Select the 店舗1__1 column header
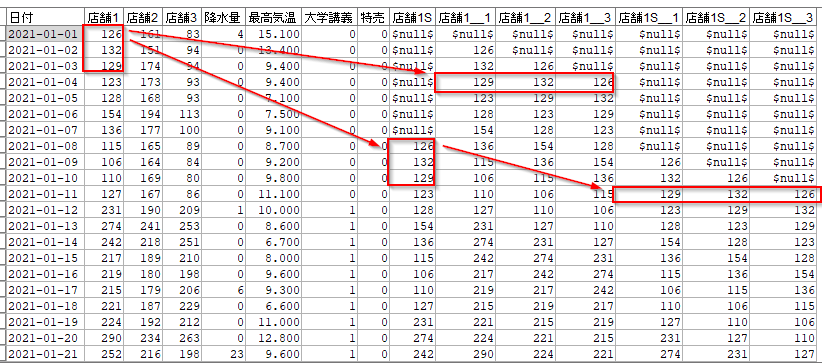 pyautogui.click(x=465, y=18)
